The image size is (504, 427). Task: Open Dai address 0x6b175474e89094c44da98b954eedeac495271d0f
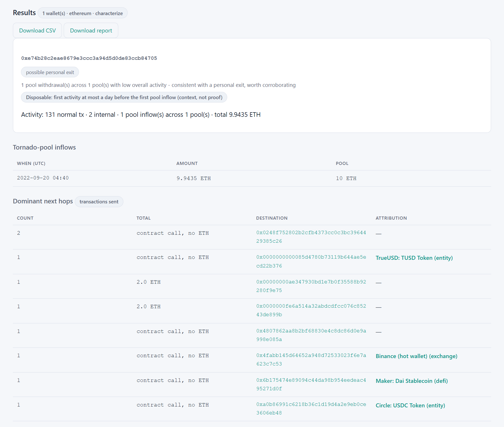tap(311, 384)
